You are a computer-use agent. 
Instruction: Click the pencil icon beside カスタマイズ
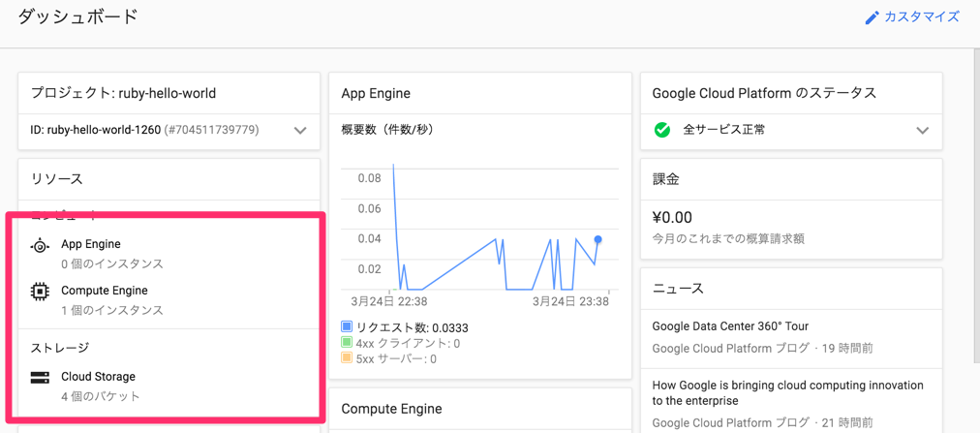[872, 17]
